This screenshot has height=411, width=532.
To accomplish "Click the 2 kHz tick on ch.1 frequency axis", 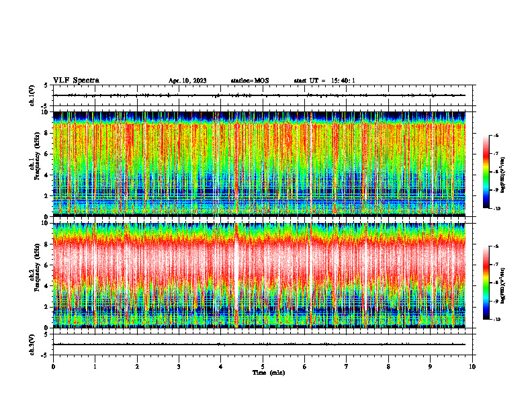I will [x=48, y=196].
